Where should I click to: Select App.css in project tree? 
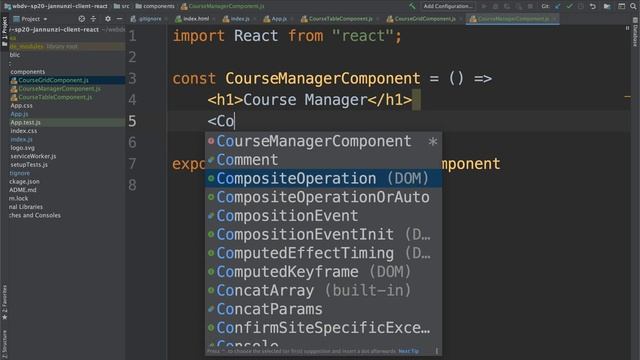click(x=22, y=106)
